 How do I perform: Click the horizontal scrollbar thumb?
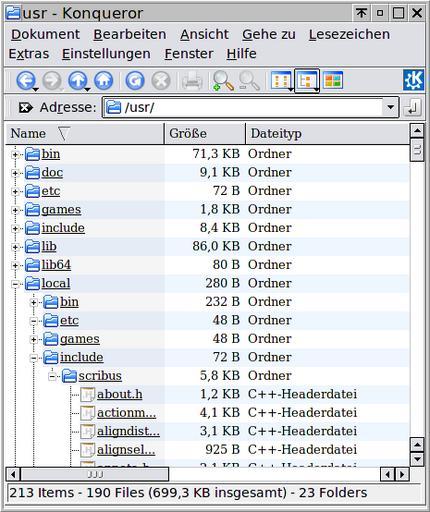point(95,474)
